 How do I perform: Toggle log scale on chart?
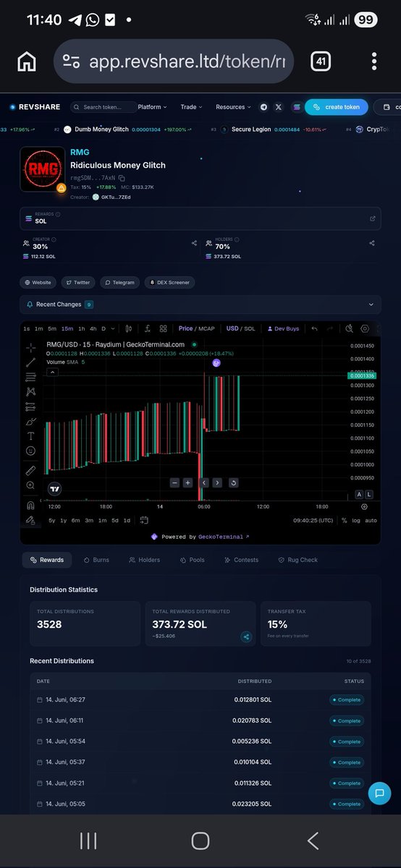pyautogui.click(x=356, y=520)
